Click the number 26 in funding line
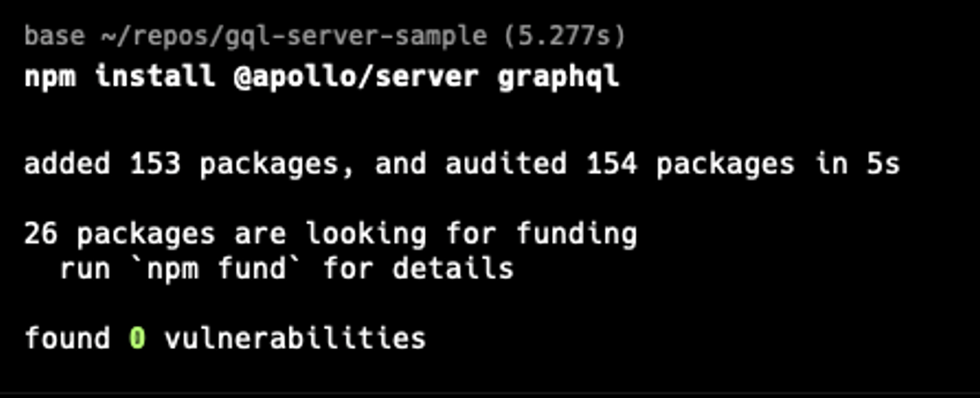Image resolution: width=980 pixels, height=398 pixels. tap(41, 233)
